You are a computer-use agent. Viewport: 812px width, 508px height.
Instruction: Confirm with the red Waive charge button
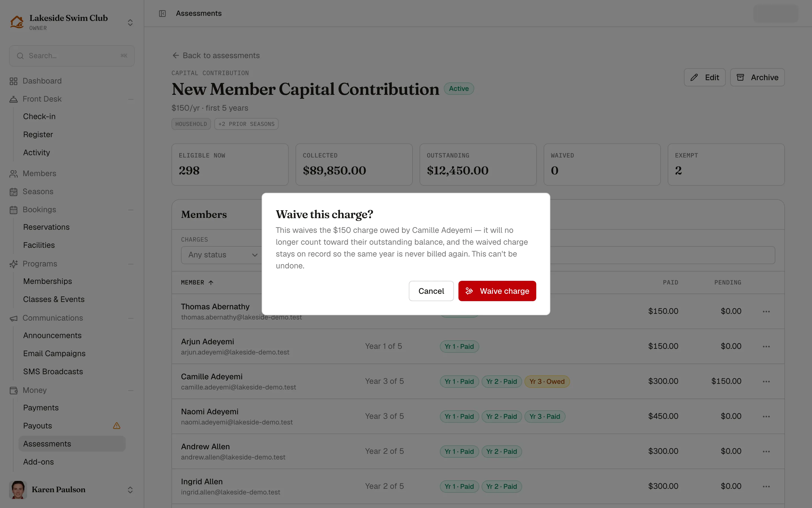[497, 291]
